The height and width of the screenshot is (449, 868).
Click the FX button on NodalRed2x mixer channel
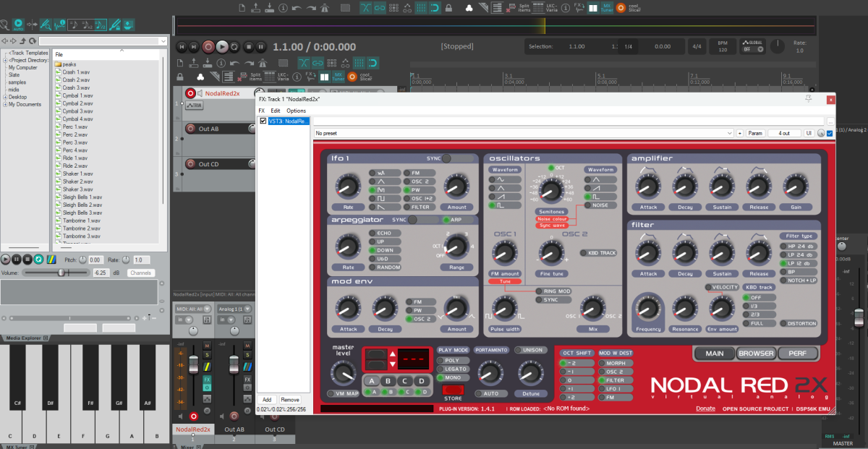click(x=207, y=380)
